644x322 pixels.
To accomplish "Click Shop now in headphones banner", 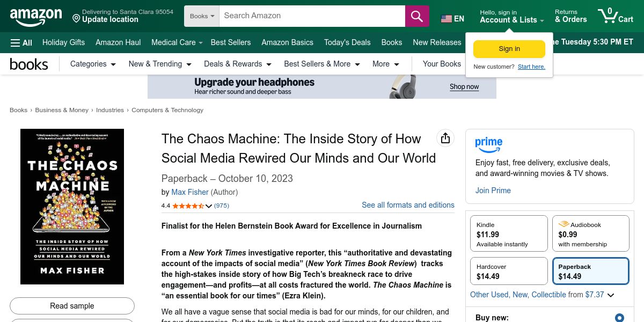I will tap(464, 86).
